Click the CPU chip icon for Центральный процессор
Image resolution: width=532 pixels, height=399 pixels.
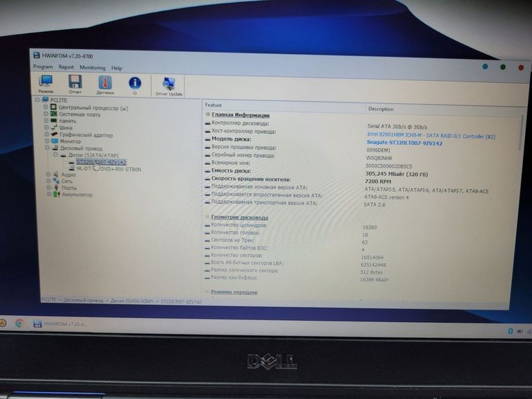coord(53,107)
